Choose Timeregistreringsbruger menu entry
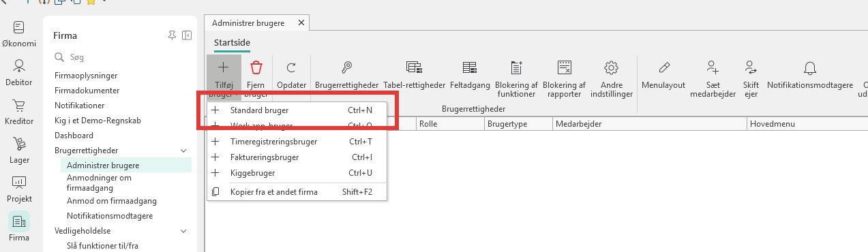The image size is (868, 252). pyautogui.click(x=297, y=142)
